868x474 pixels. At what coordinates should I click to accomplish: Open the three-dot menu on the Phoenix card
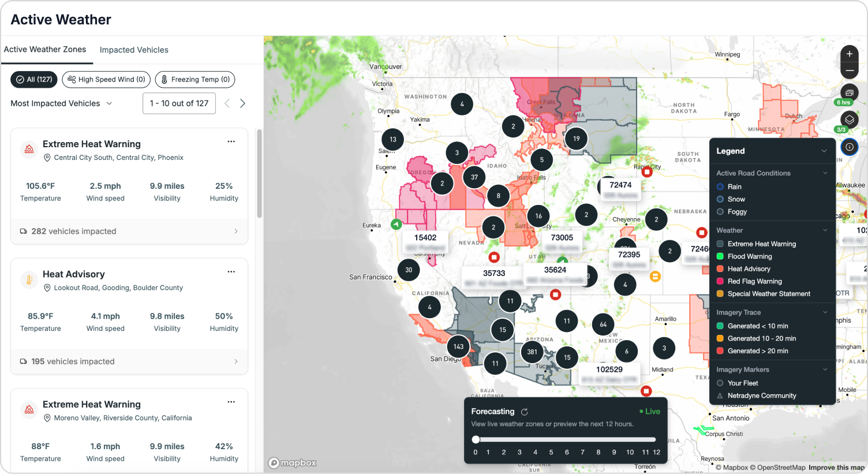(x=231, y=141)
